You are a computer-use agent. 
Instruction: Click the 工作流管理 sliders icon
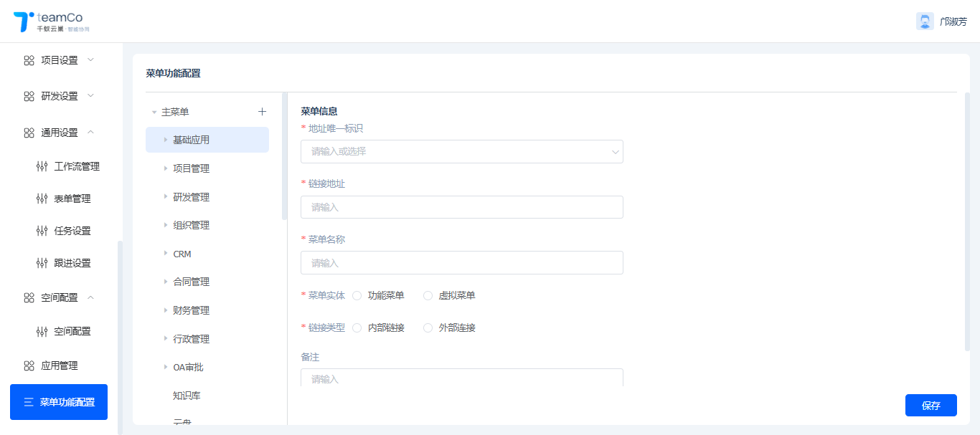point(42,166)
